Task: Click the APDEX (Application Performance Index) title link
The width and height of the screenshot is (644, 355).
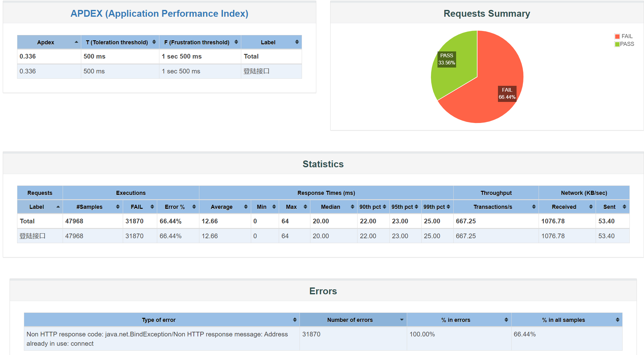Action: [159, 14]
